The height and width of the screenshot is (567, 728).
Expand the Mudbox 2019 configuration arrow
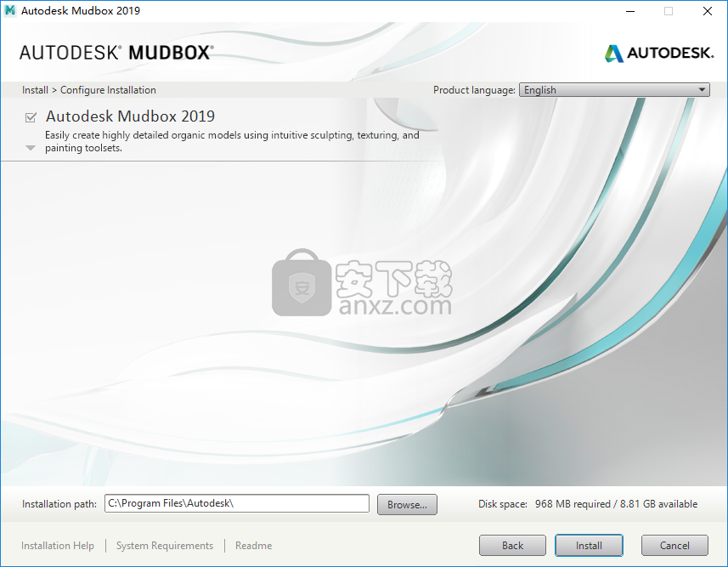(x=31, y=148)
